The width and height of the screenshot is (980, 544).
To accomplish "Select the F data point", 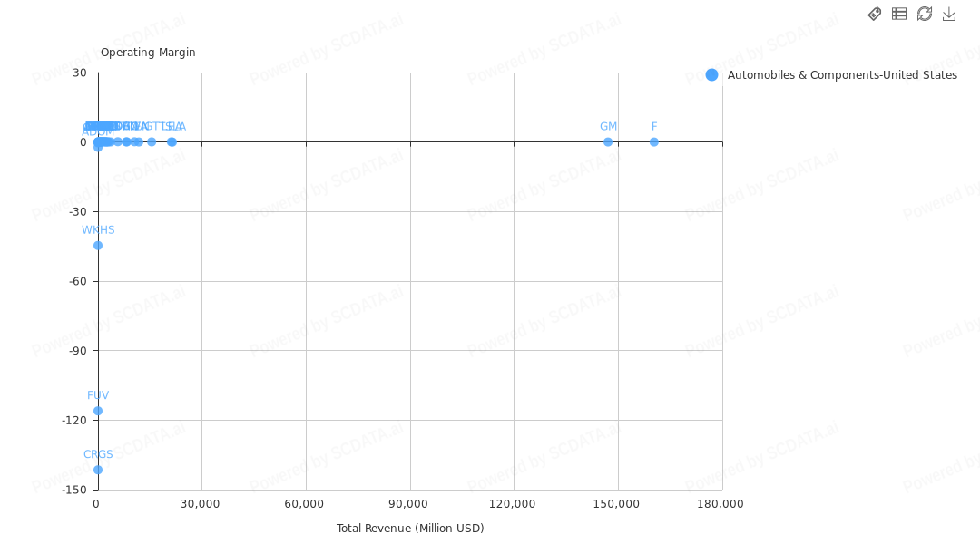I will [x=654, y=141].
